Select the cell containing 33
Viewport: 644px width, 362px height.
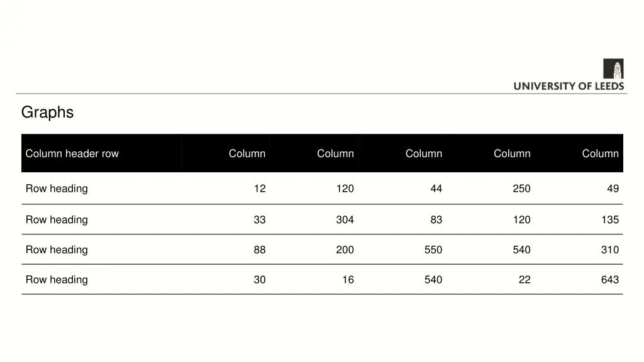coord(260,220)
